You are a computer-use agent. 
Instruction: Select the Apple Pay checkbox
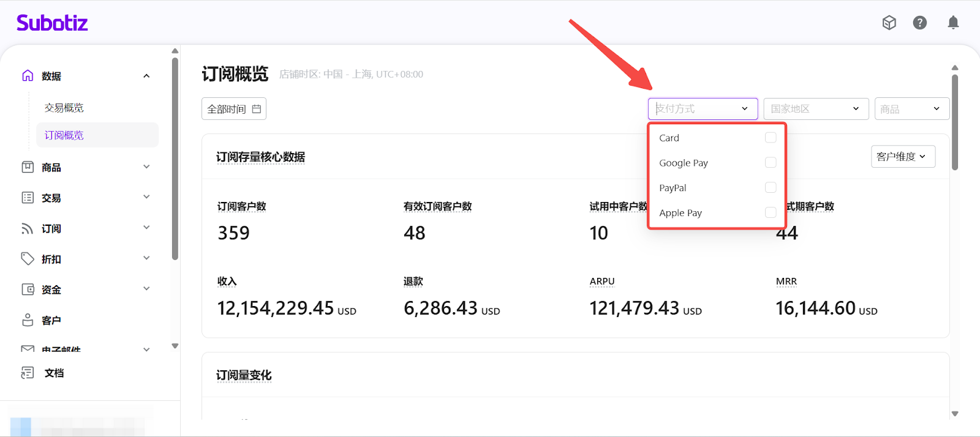pos(771,212)
